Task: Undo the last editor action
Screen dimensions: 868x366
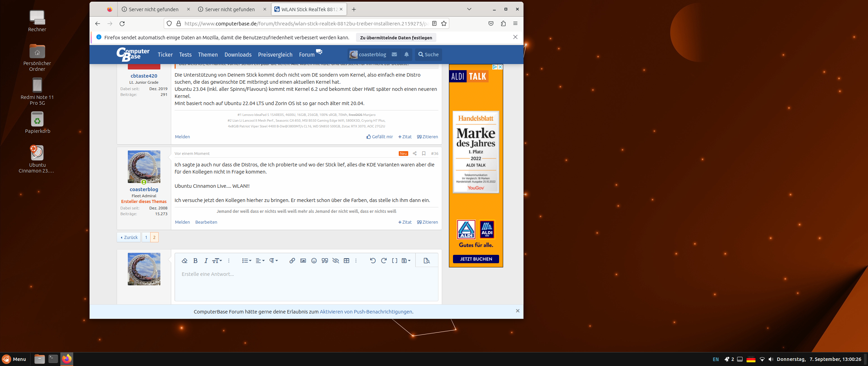Action: click(x=373, y=260)
